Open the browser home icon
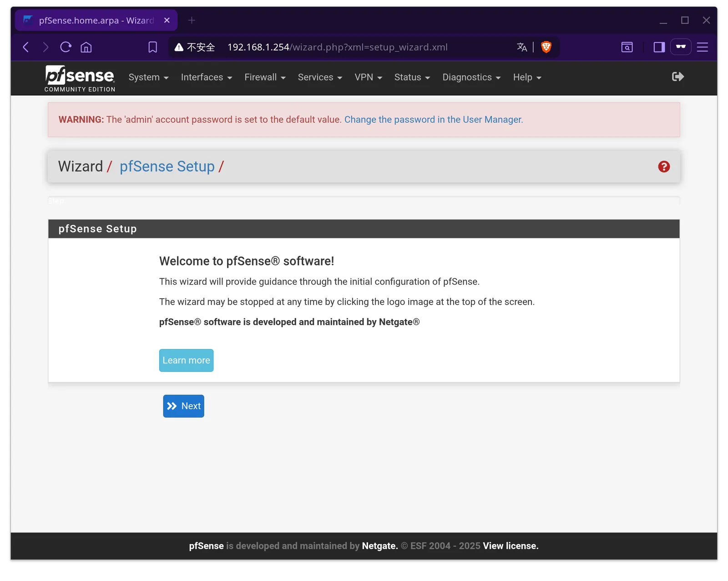The width and height of the screenshot is (728, 581). (x=86, y=47)
